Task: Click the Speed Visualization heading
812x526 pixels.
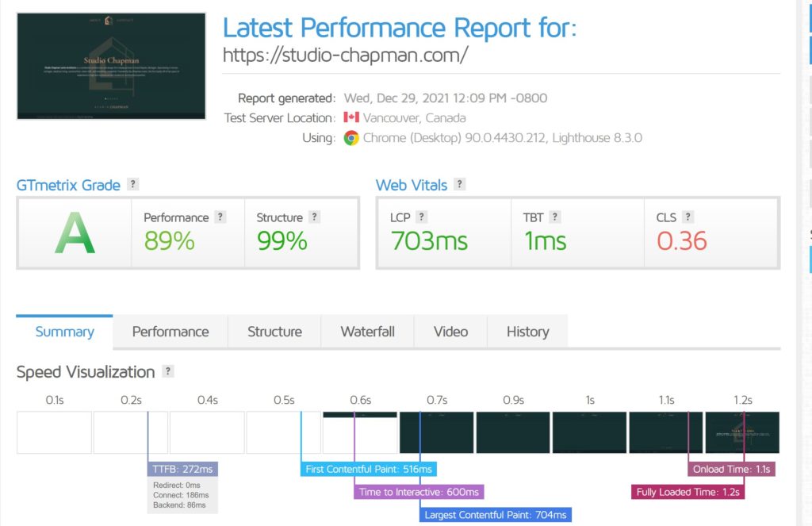Action: click(86, 372)
